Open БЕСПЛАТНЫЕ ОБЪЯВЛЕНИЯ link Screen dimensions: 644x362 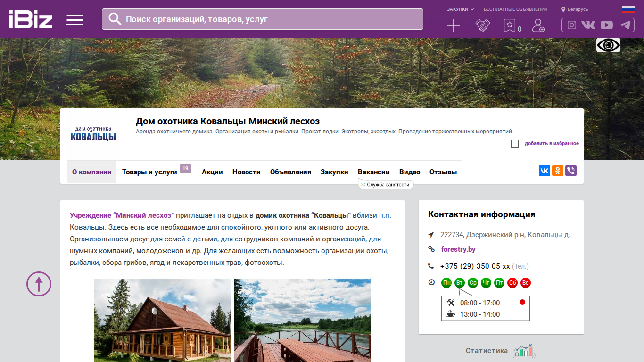coord(515,9)
